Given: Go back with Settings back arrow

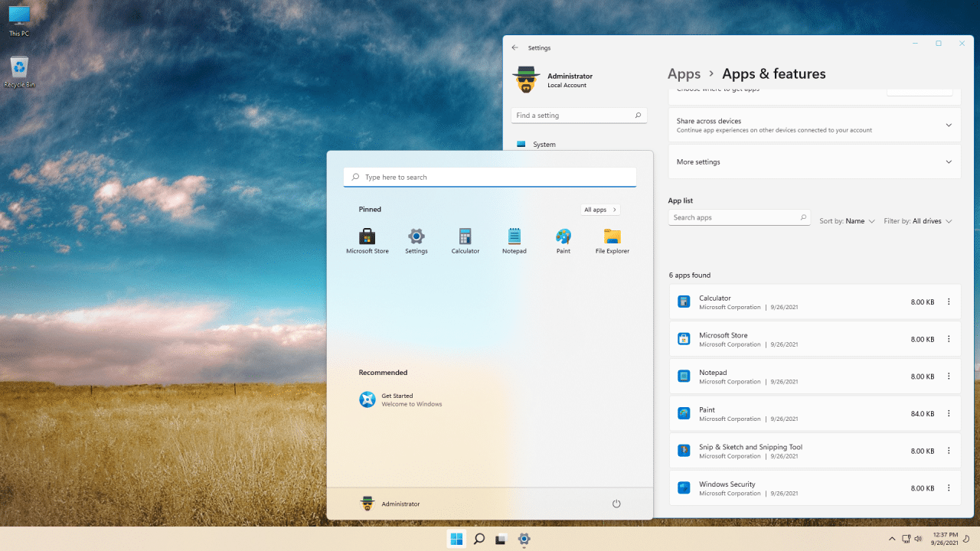Looking at the screenshot, I should click(x=515, y=47).
